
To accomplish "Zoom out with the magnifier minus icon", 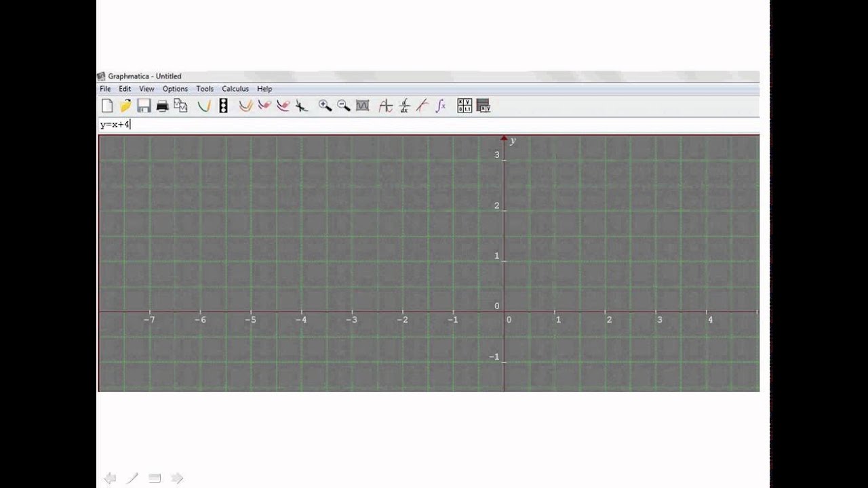I will tap(344, 106).
